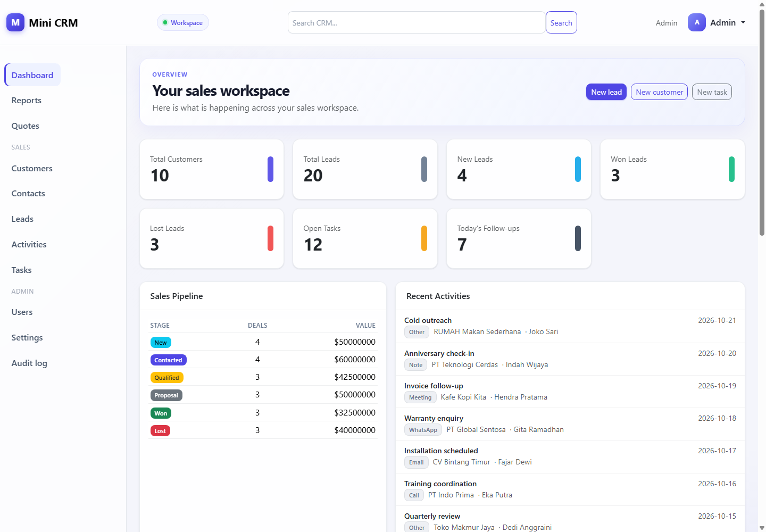
Task: Click the New stage badge in pipeline
Action: click(161, 343)
